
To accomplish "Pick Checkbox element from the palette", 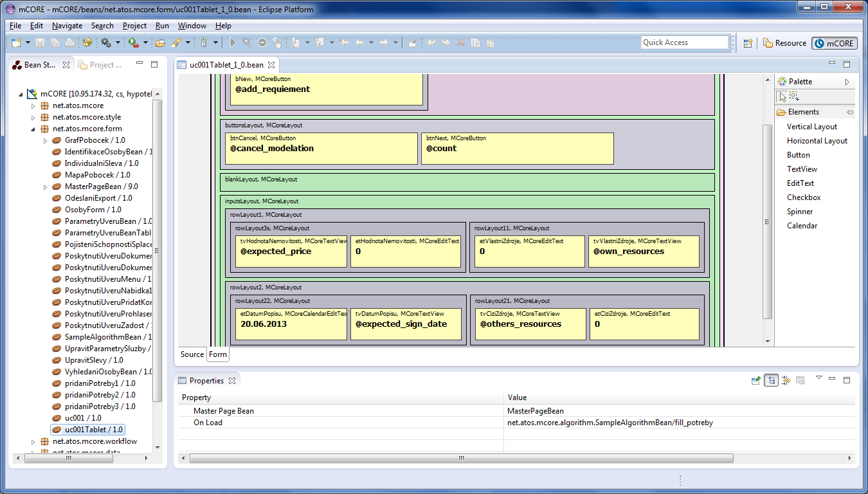I will [x=804, y=197].
